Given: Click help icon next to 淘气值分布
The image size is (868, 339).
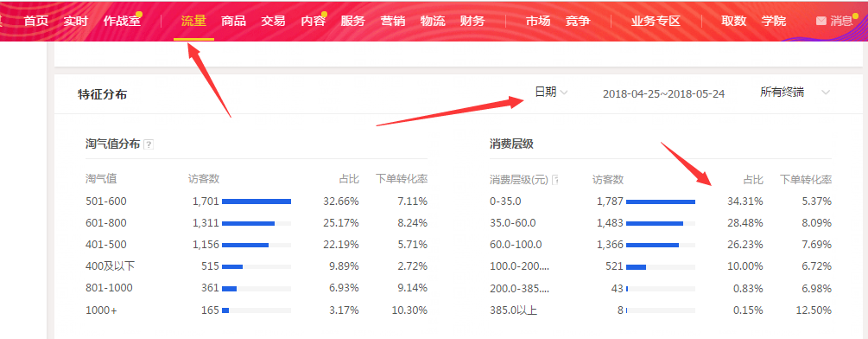Looking at the screenshot, I should tap(149, 144).
